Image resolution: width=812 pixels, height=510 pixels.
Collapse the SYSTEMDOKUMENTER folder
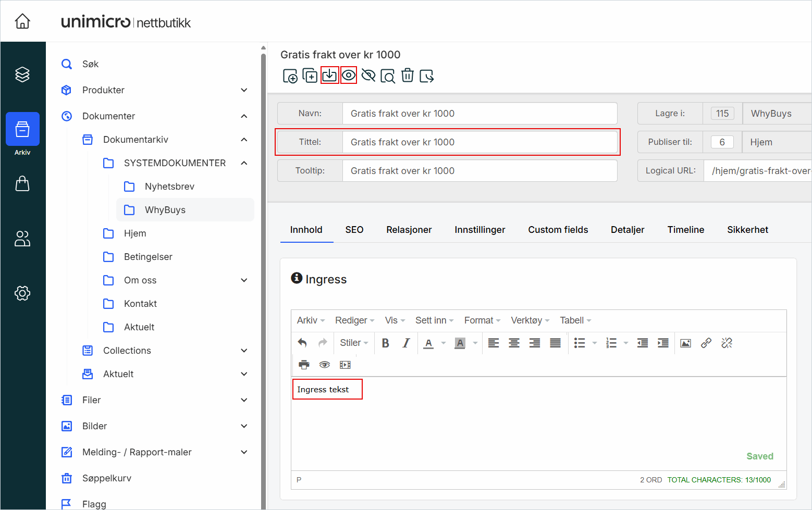click(244, 163)
